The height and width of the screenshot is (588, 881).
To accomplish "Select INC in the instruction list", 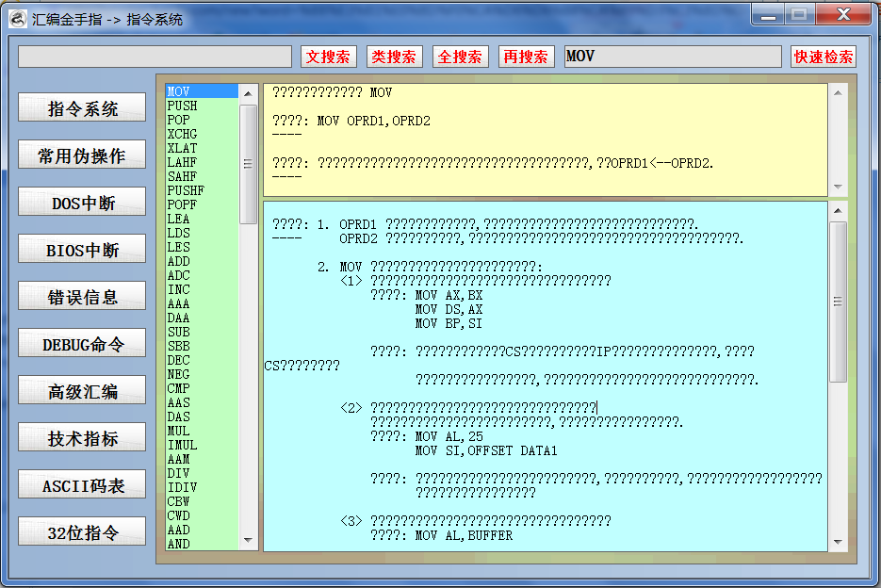I will pos(202,289).
